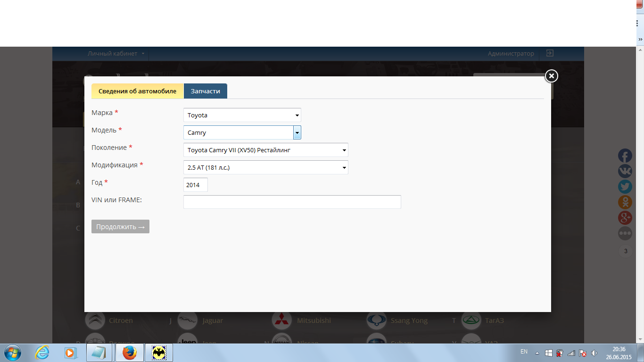Click into the VIN или FRAME field
Image resolution: width=644 pixels, height=362 pixels.
292,202
